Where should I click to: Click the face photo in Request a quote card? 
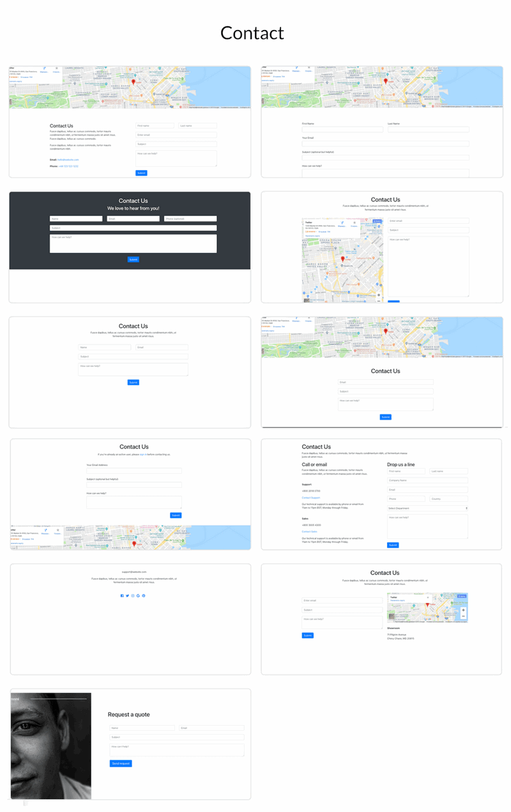pyautogui.click(x=51, y=746)
